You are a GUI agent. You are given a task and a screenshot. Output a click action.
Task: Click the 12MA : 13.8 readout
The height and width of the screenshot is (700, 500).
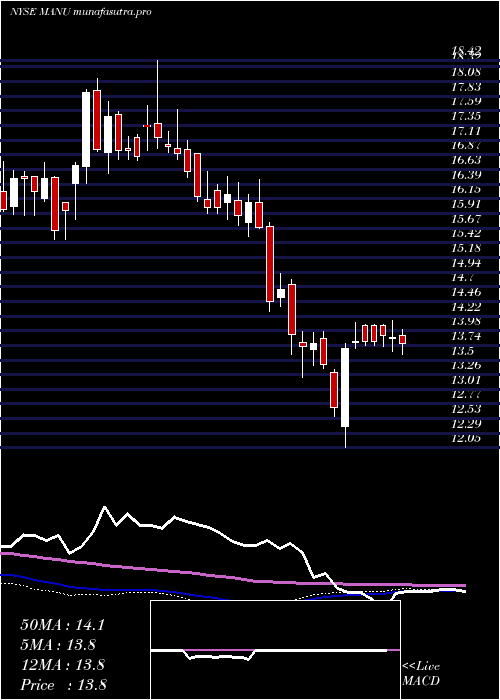point(62,665)
